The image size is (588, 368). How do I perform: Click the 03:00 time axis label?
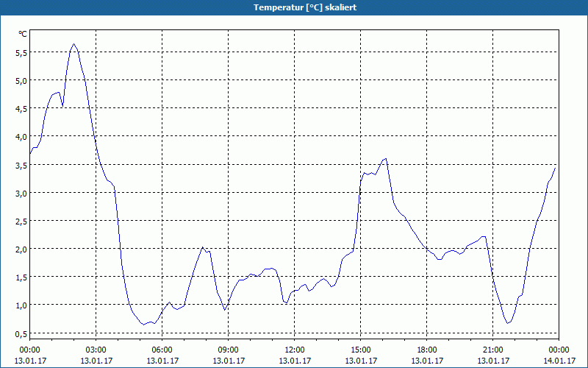click(96, 350)
